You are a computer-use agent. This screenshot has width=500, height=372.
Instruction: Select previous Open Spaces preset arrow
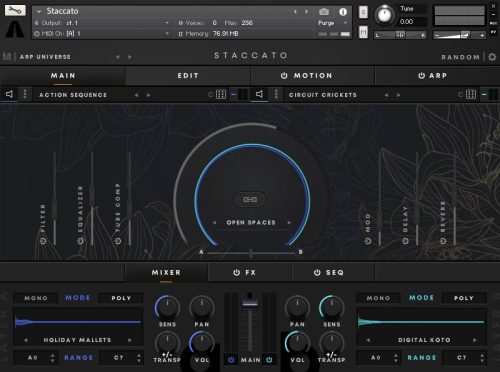[215, 222]
